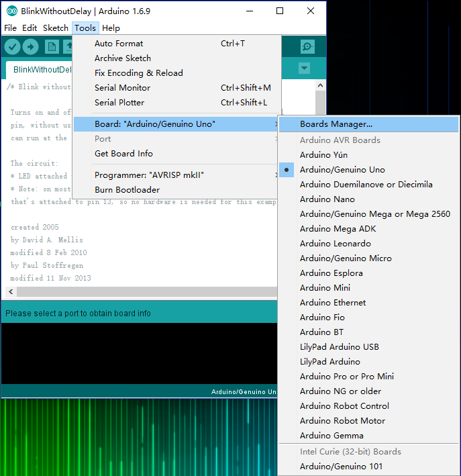This screenshot has width=461, height=476.
Task: Select Arduino/Genuino Uno board
Action: point(368,170)
